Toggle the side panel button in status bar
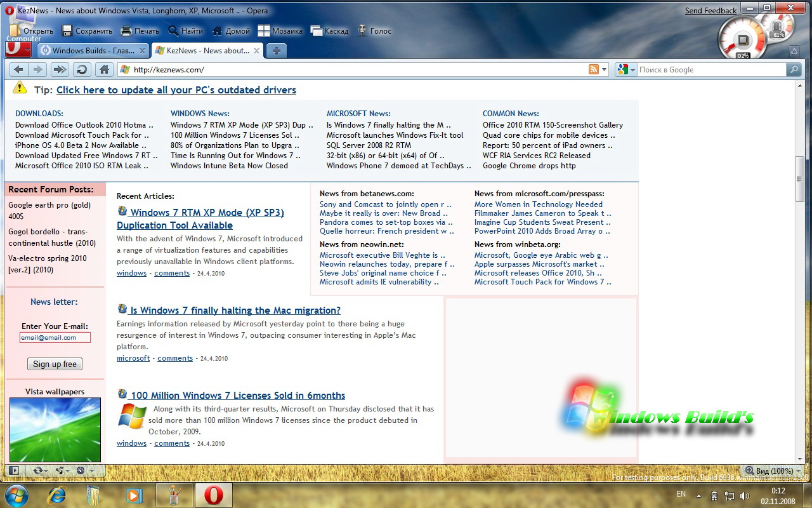Viewport: 812px width, 508px height. pos(14,471)
